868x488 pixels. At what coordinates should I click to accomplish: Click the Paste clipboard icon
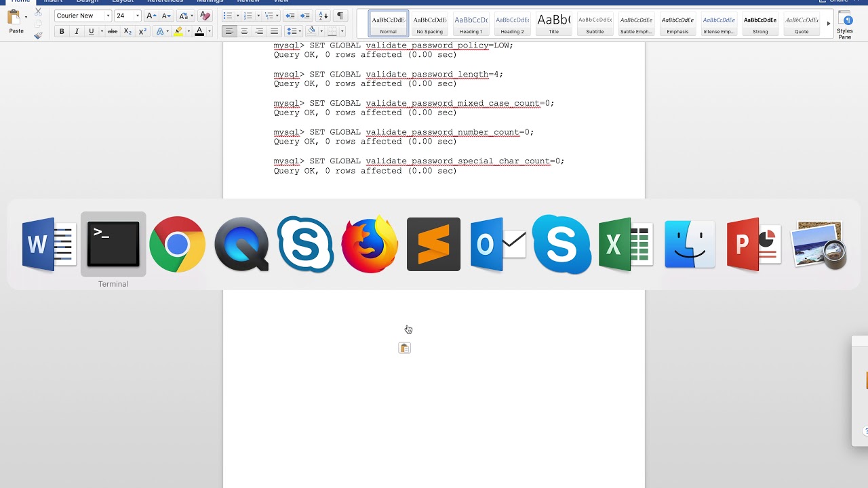[14, 18]
